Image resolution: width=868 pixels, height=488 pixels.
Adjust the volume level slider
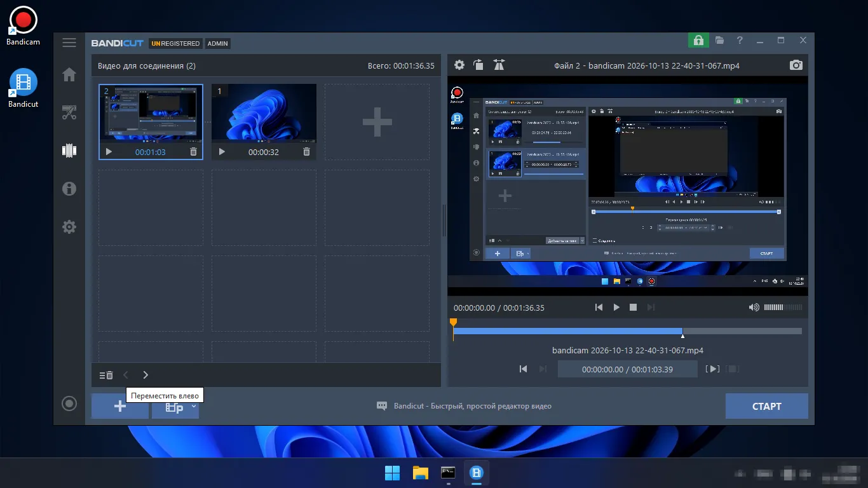pyautogui.click(x=783, y=307)
